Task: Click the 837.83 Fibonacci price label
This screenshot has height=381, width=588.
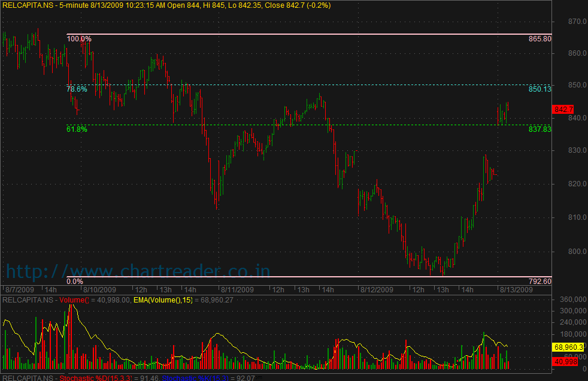Action: (539, 129)
